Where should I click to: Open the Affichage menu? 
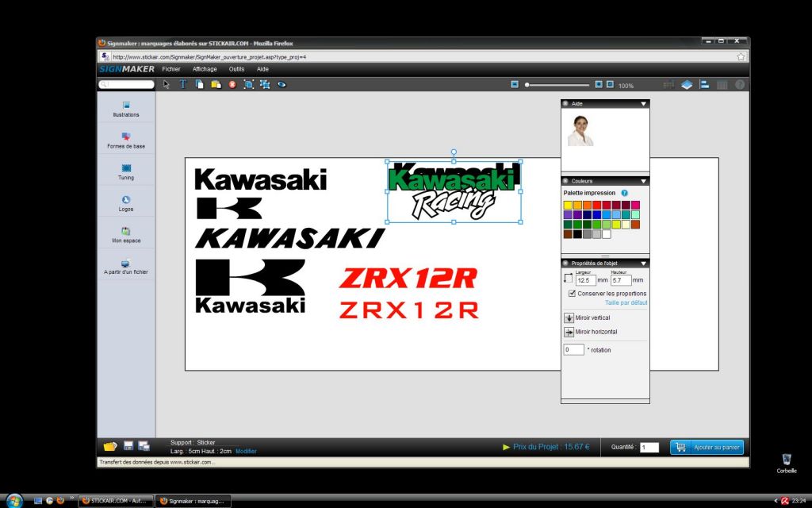tap(205, 69)
